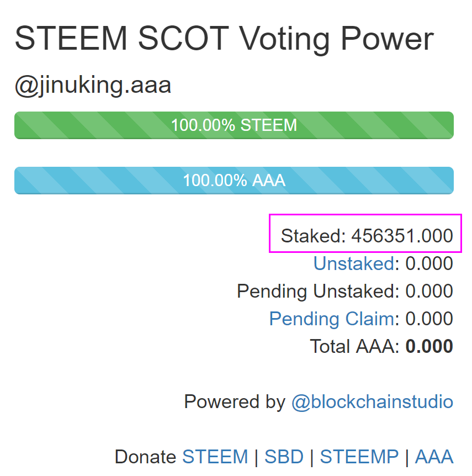The width and height of the screenshot is (472, 476).
Task: Select the STEEMP donation link
Action: coord(359,457)
